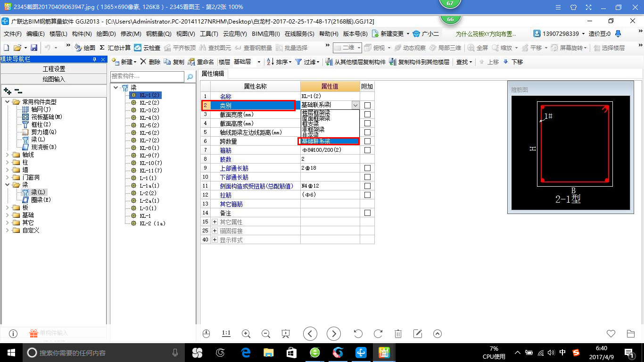Toggle 附加 checkbox for 备注 row
This screenshot has width=644, height=362.
(367, 213)
